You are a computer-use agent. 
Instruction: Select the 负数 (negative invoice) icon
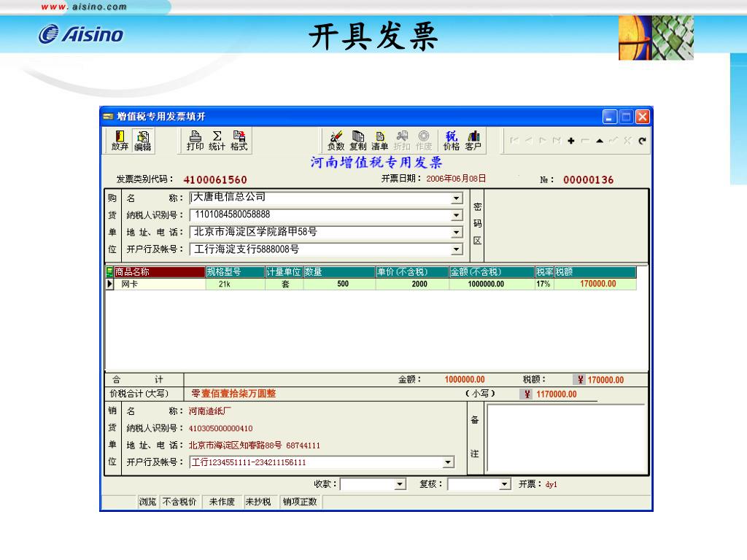pos(336,141)
